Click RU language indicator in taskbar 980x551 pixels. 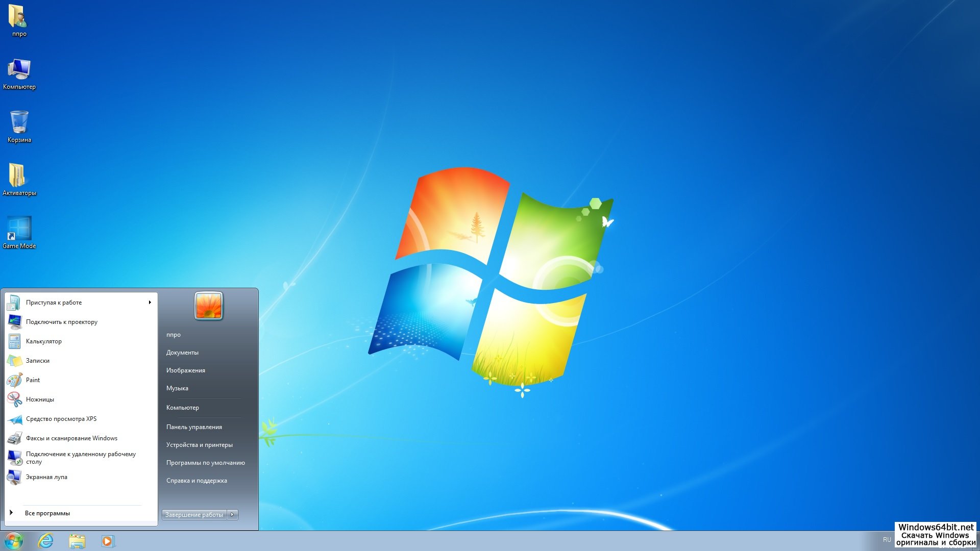pyautogui.click(x=887, y=540)
